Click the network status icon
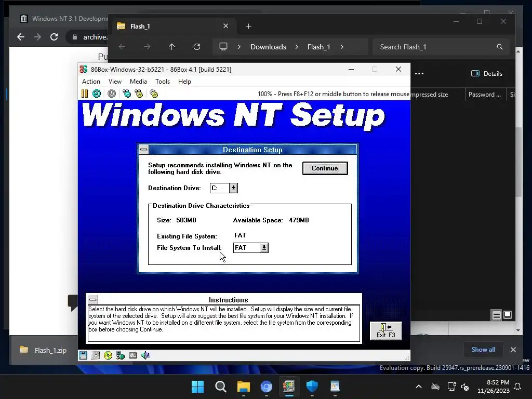The width and height of the screenshot is (532, 399). pyautogui.click(x=121, y=355)
